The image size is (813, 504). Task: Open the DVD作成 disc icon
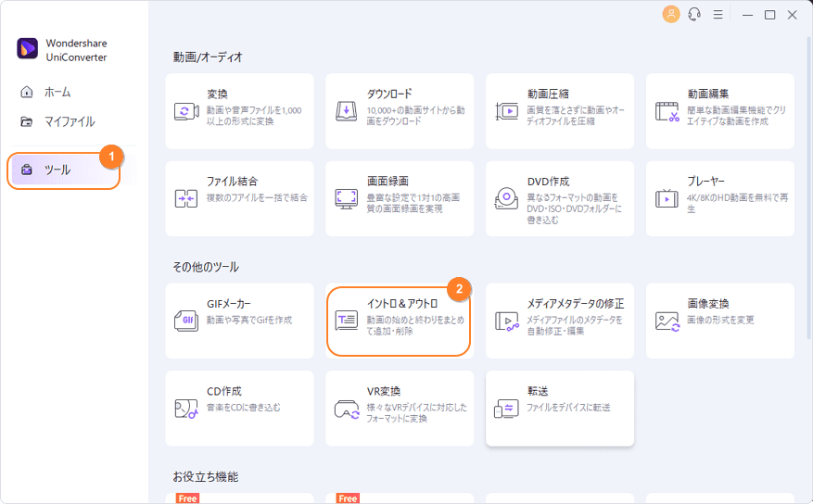coord(507,198)
